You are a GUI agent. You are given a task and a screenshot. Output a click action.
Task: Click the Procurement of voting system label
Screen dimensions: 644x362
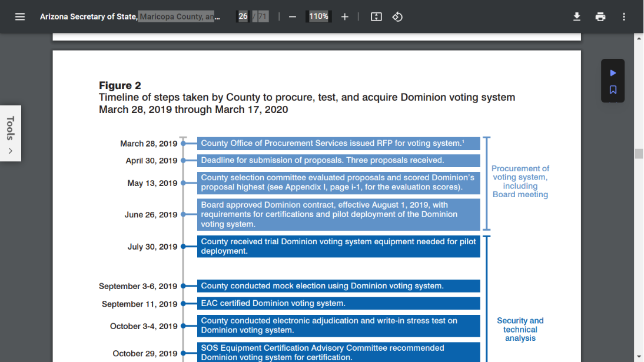click(520, 182)
